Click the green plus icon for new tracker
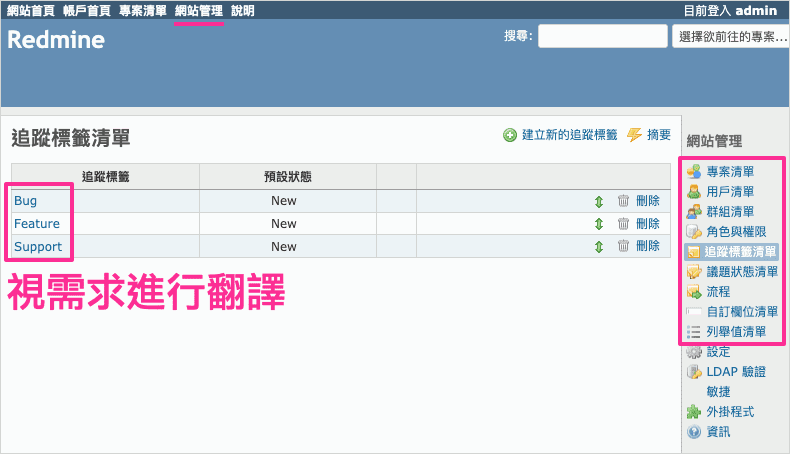 (x=510, y=135)
